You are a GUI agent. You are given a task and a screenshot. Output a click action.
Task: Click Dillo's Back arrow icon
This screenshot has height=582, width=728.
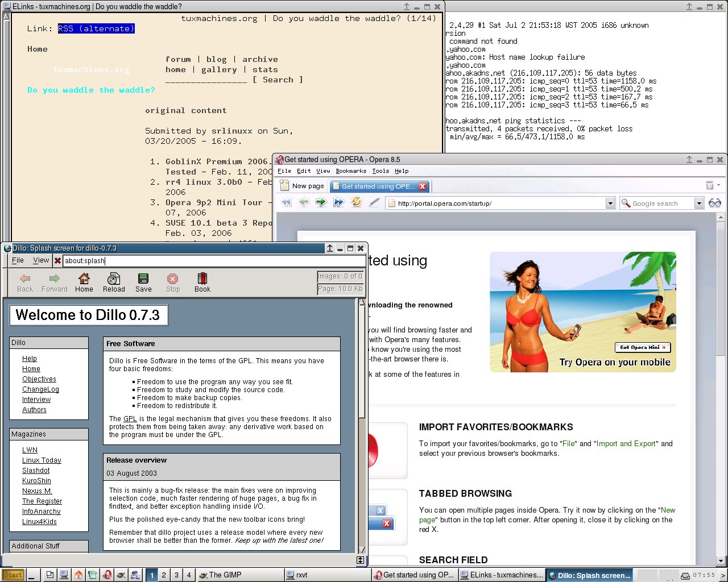(x=25, y=278)
